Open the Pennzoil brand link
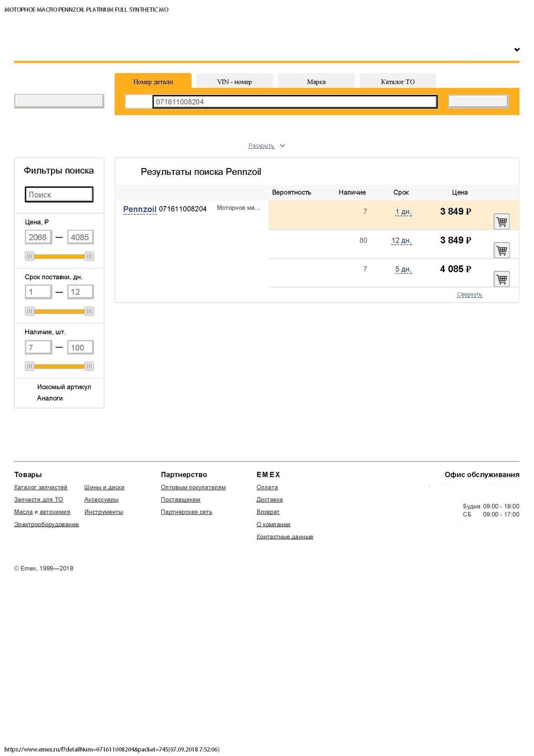The width and height of the screenshot is (534, 756). [139, 209]
